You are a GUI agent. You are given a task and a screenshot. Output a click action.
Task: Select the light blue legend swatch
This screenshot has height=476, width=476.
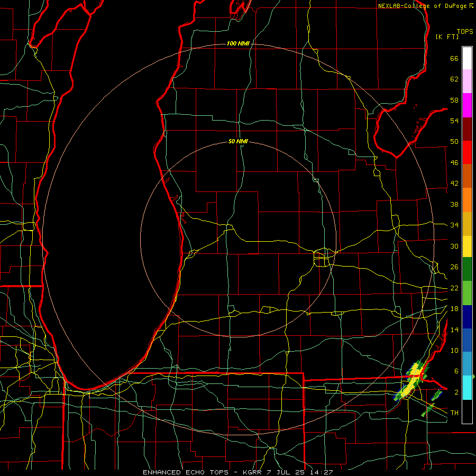click(467, 364)
